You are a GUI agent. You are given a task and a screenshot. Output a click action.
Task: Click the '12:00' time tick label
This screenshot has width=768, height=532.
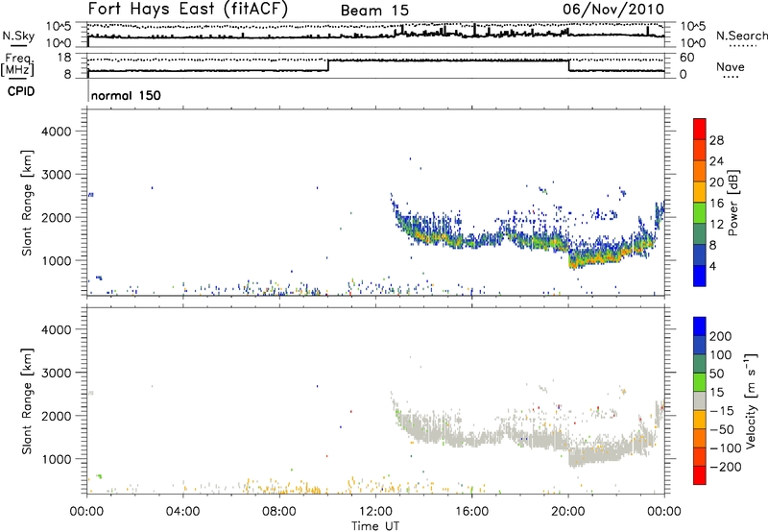click(x=375, y=512)
